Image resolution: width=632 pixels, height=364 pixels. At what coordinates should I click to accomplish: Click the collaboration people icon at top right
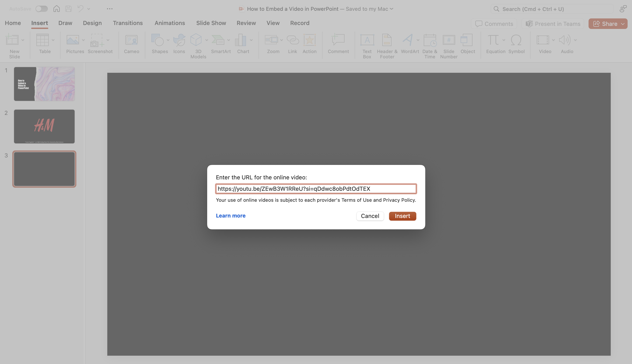[x=623, y=9]
